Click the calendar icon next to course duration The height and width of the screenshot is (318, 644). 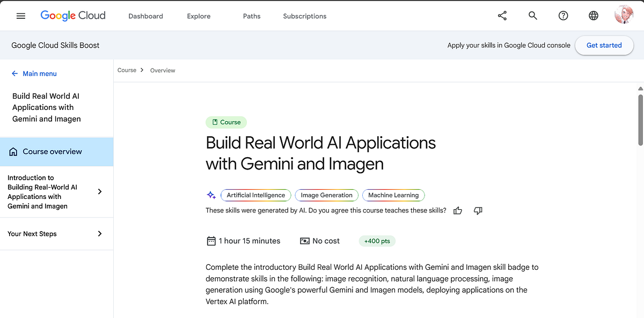click(x=211, y=241)
